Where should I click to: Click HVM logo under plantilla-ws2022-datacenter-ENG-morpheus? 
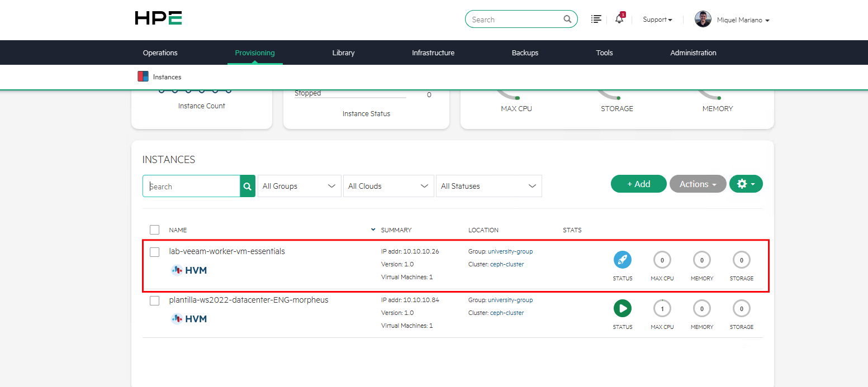[189, 319]
